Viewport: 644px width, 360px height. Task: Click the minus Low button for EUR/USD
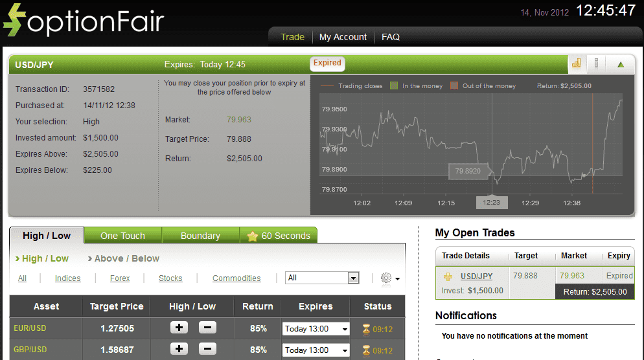207,328
